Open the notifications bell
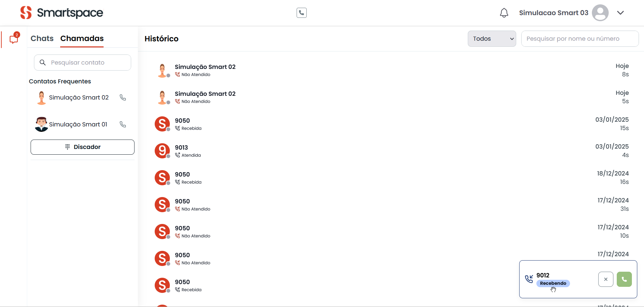Viewport: 644px width, 307px height. (504, 13)
